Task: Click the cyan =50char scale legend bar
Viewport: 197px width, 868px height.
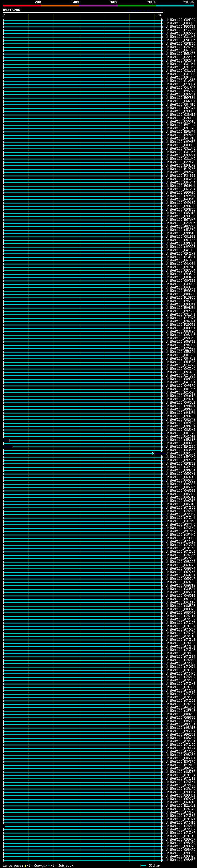Action: pyautogui.click(x=143, y=865)
